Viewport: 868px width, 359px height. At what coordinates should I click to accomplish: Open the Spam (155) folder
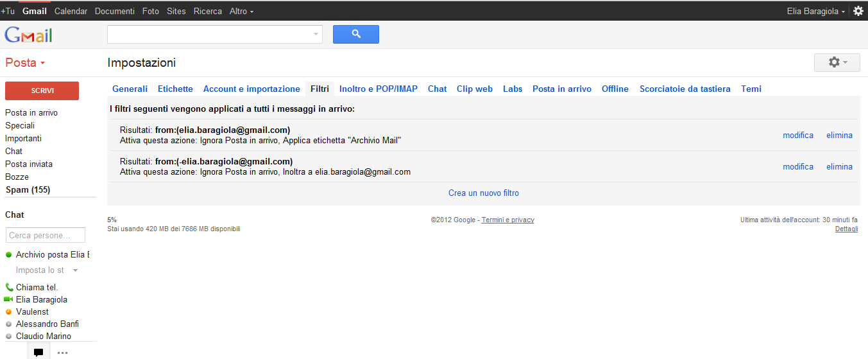[28, 189]
